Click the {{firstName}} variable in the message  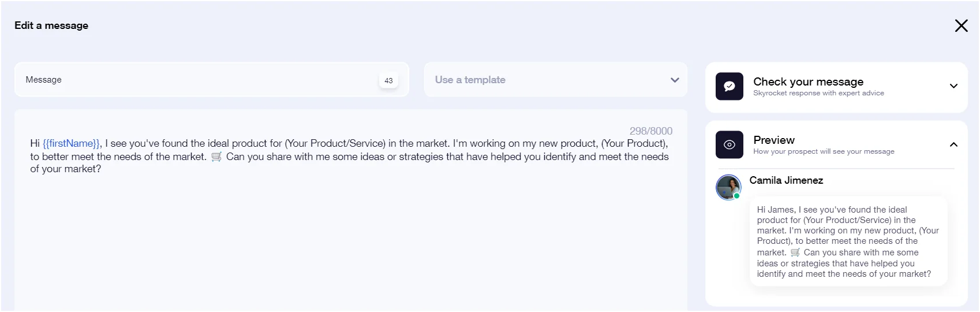(x=72, y=143)
